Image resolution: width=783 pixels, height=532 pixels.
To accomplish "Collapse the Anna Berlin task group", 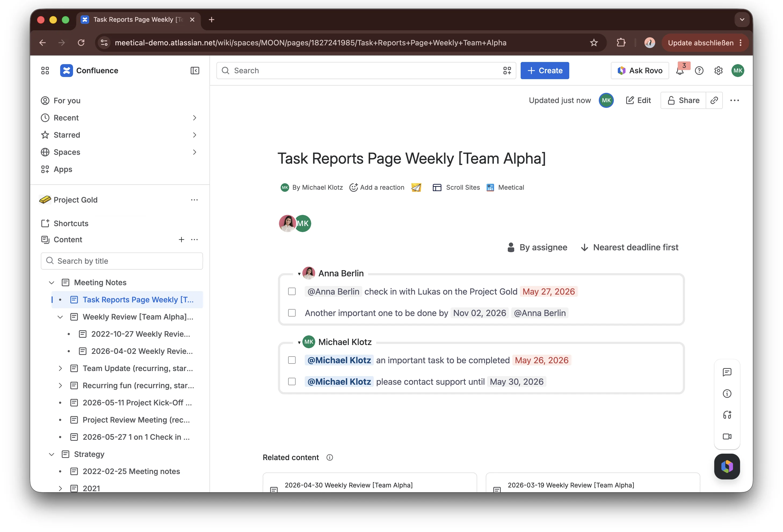I will [299, 274].
